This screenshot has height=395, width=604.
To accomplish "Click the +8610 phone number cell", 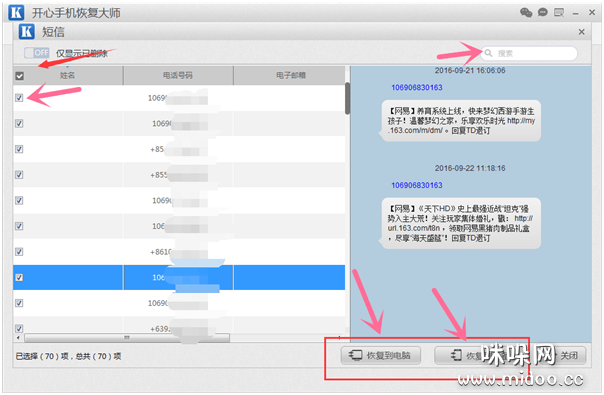I will tap(178, 252).
